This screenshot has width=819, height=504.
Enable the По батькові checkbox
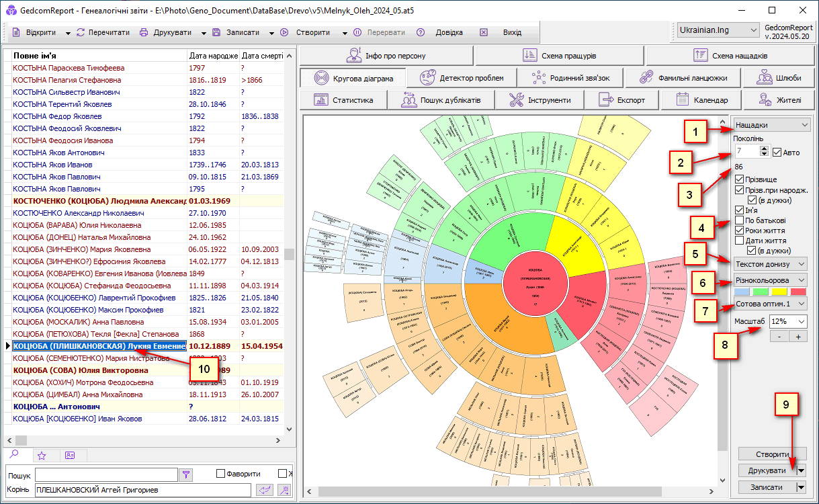(740, 220)
